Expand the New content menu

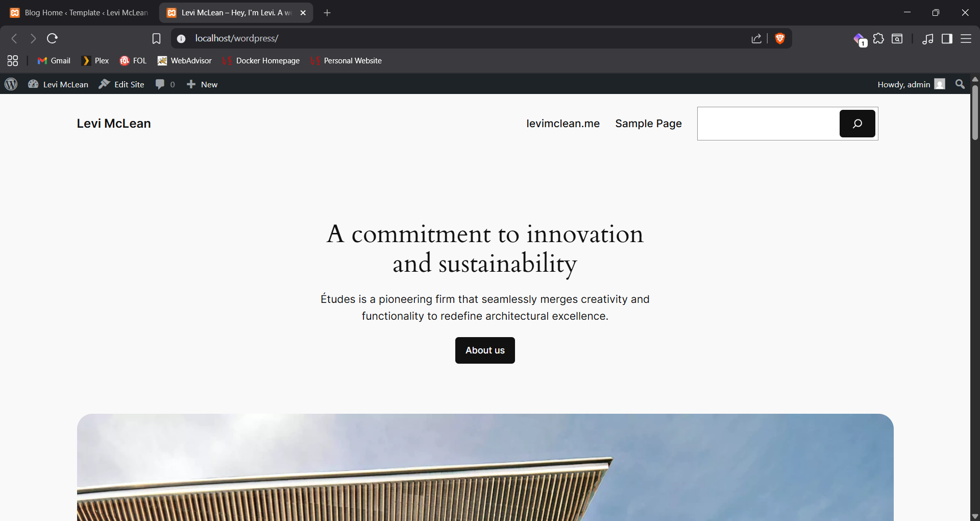click(x=202, y=84)
